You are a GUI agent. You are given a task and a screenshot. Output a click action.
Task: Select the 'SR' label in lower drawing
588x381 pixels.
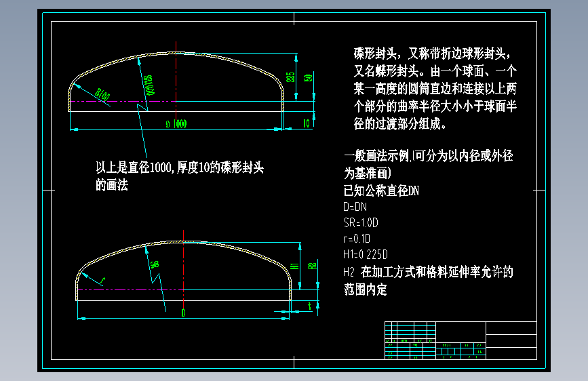(x=155, y=265)
